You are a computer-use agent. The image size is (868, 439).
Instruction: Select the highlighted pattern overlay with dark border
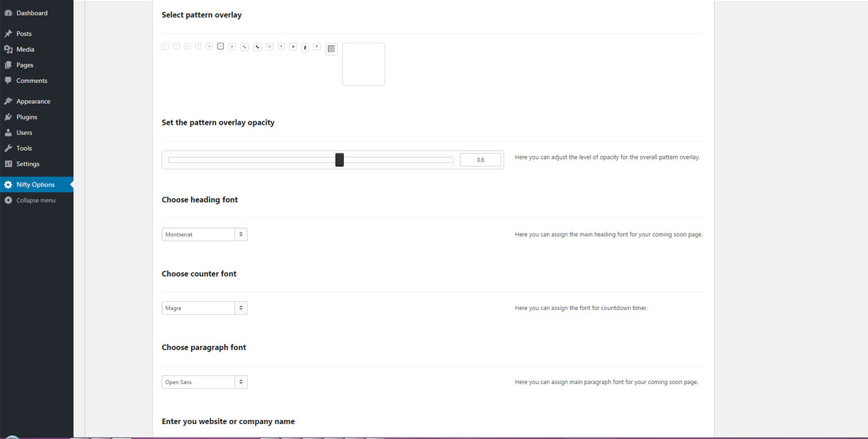220,46
